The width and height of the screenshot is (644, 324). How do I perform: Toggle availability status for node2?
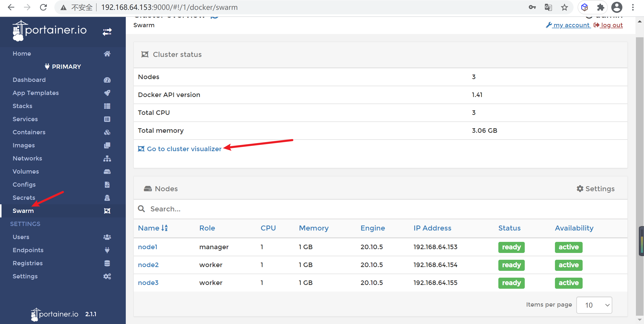(x=568, y=265)
